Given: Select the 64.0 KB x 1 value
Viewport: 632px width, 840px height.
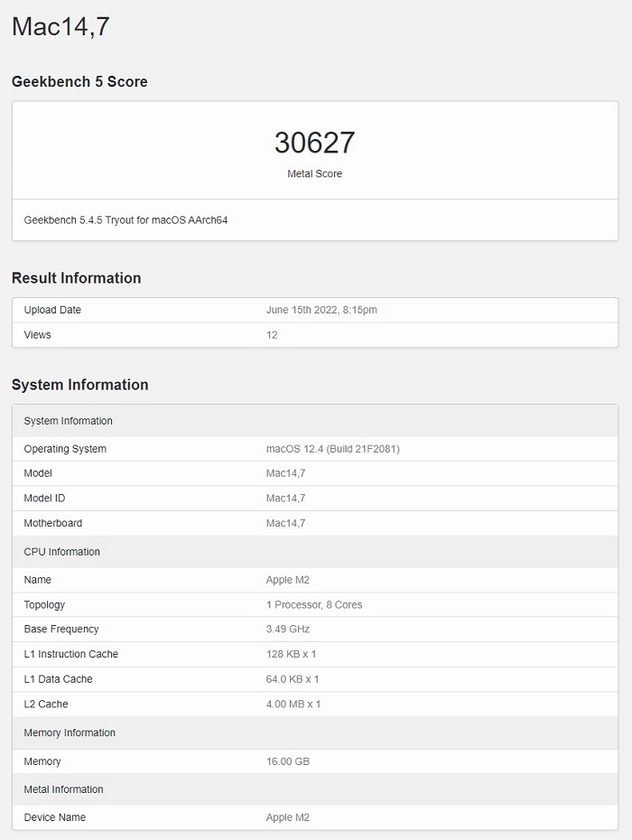Looking at the screenshot, I should point(293,679).
